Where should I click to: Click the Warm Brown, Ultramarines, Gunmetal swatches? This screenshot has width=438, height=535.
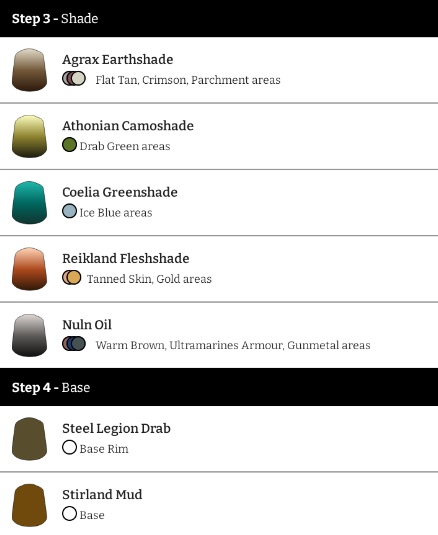click(x=74, y=344)
